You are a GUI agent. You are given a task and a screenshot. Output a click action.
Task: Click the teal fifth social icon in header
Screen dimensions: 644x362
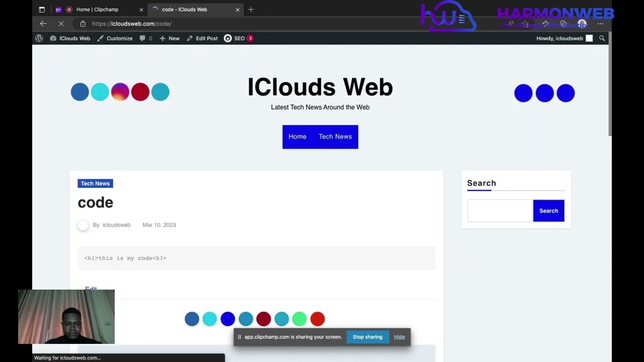pyautogui.click(x=160, y=92)
